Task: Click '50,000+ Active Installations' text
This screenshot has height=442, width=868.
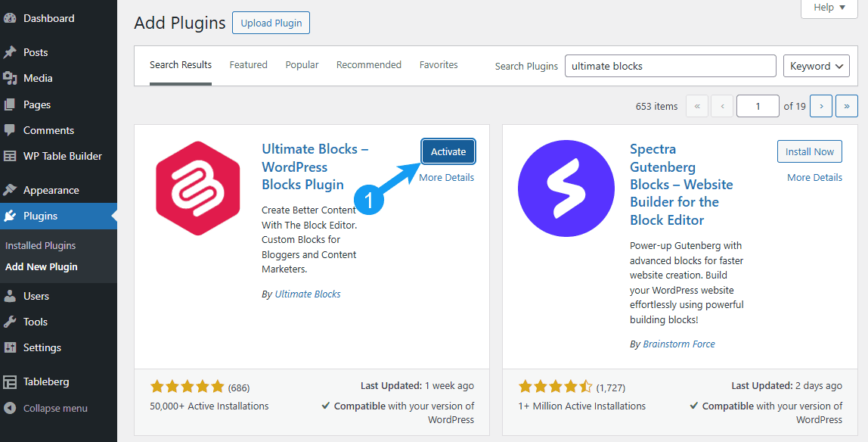Action: coord(209,406)
